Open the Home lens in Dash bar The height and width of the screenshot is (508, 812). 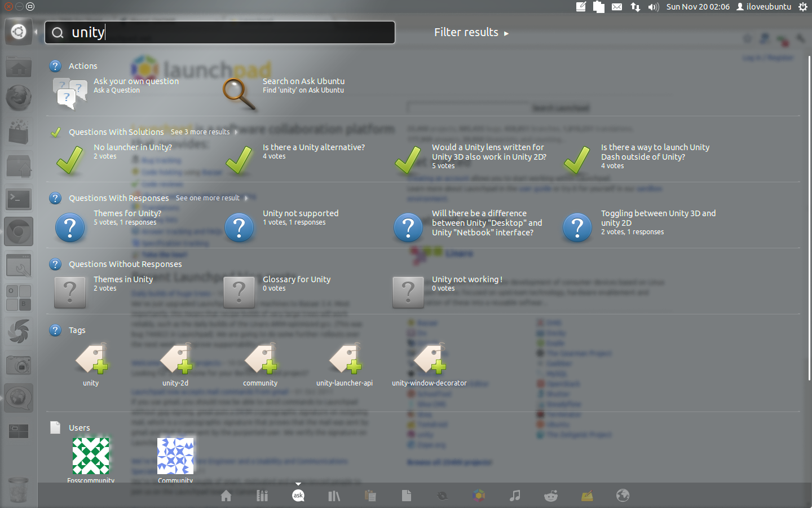(226, 496)
